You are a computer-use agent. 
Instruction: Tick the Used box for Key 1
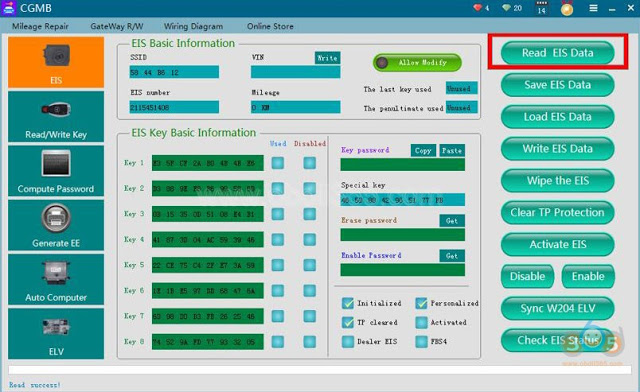coord(278,163)
